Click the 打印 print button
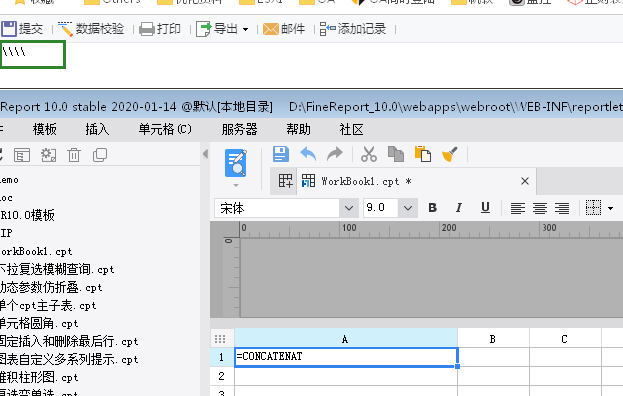Screen dimensions: 623x396 coord(160,29)
